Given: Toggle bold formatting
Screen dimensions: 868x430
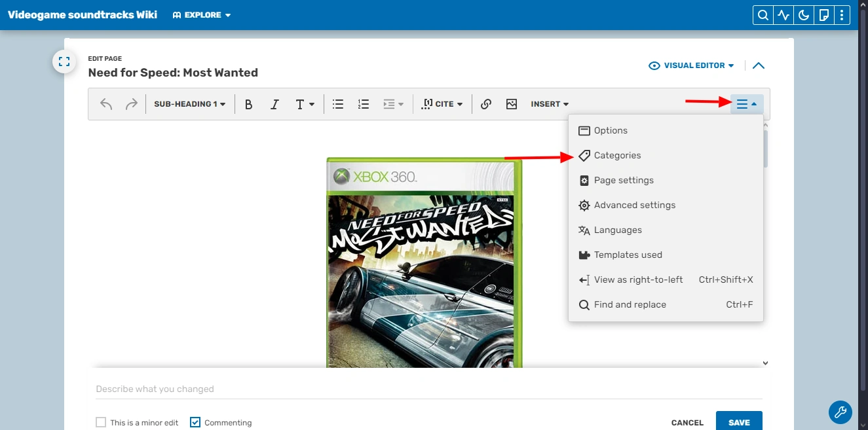Looking at the screenshot, I should click(249, 104).
